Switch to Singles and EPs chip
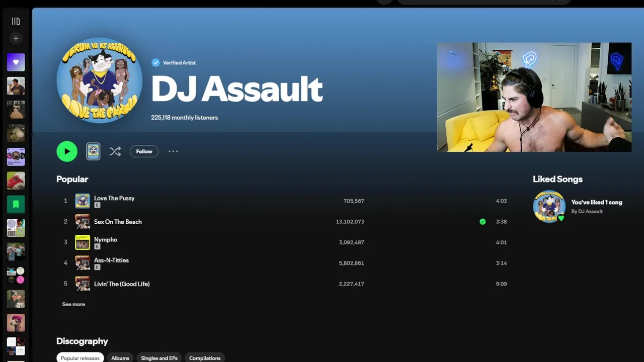 [x=159, y=358]
